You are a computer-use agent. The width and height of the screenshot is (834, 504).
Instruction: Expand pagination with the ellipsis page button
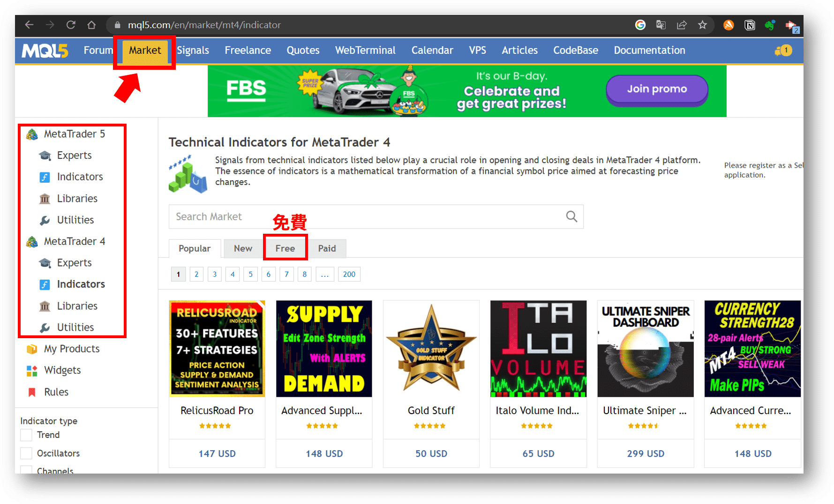coord(324,274)
